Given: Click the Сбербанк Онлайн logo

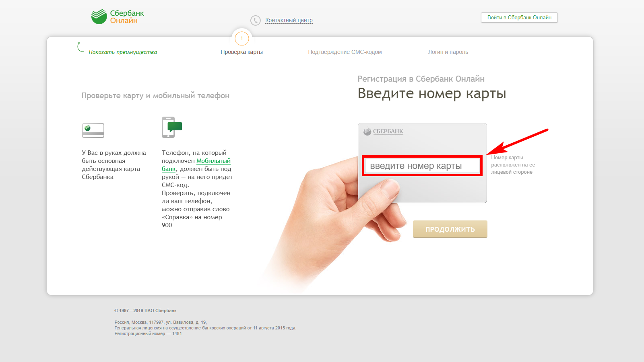Looking at the screenshot, I should pyautogui.click(x=118, y=17).
